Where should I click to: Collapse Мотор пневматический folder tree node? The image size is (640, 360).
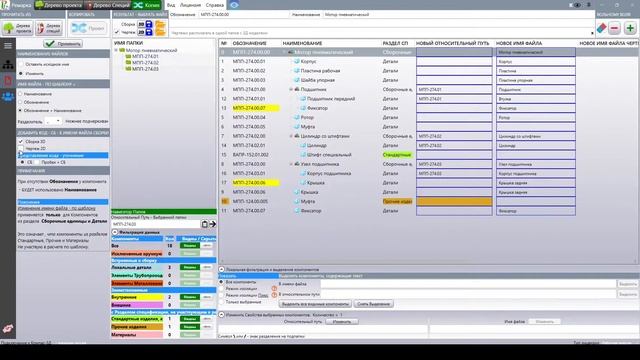pos(116,50)
